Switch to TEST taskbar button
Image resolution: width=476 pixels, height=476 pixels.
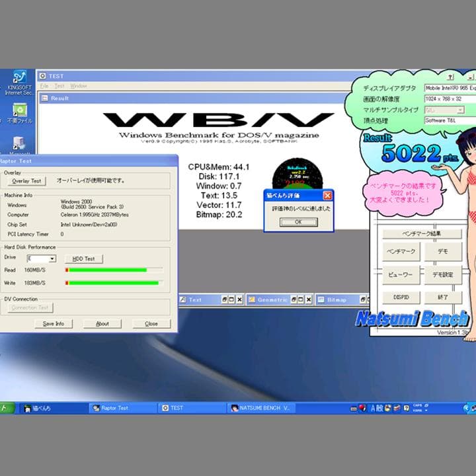192,409
